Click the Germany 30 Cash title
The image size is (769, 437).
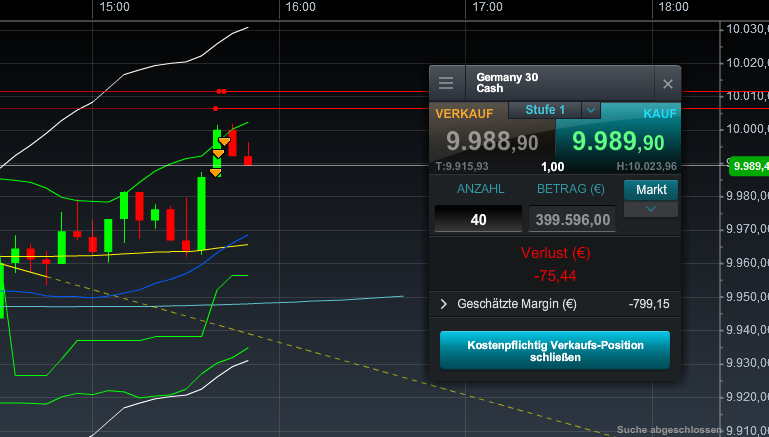point(507,83)
